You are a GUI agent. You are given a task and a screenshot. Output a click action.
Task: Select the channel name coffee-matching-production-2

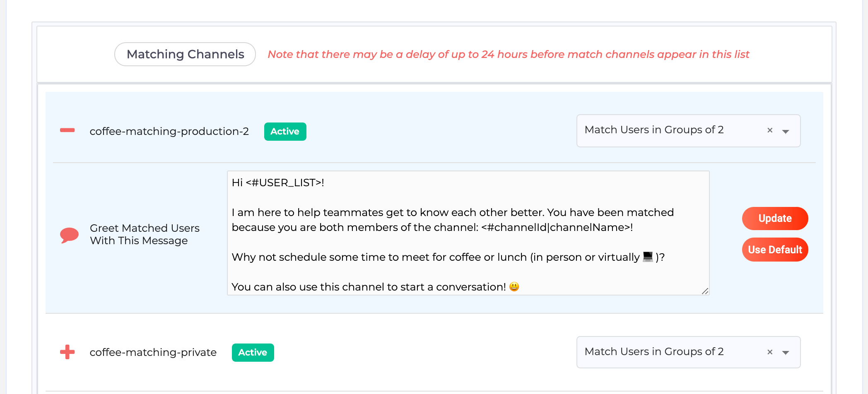click(169, 131)
